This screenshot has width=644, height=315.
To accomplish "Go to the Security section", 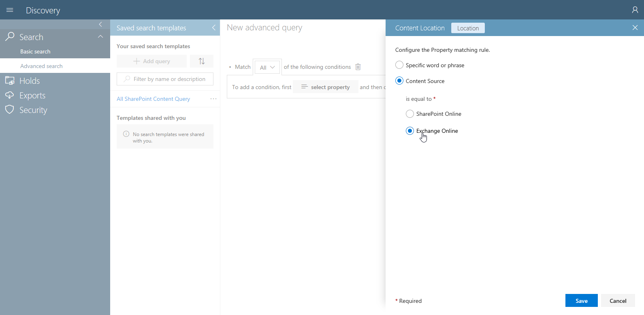I will tap(33, 110).
